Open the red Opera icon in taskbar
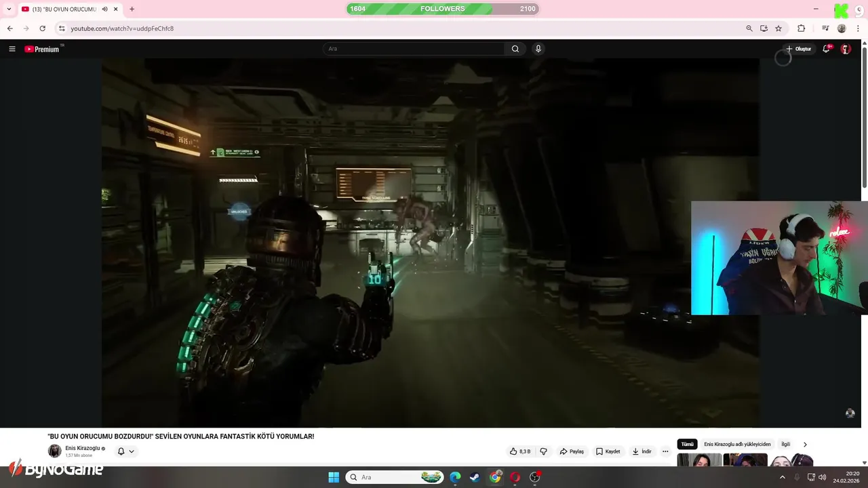The width and height of the screenshot is (868, 488). (x=515, y=477)
